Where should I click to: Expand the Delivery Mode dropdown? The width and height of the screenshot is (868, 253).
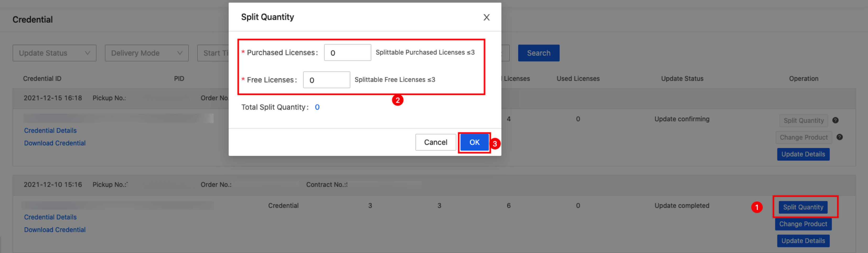click(x=147, y=53)
